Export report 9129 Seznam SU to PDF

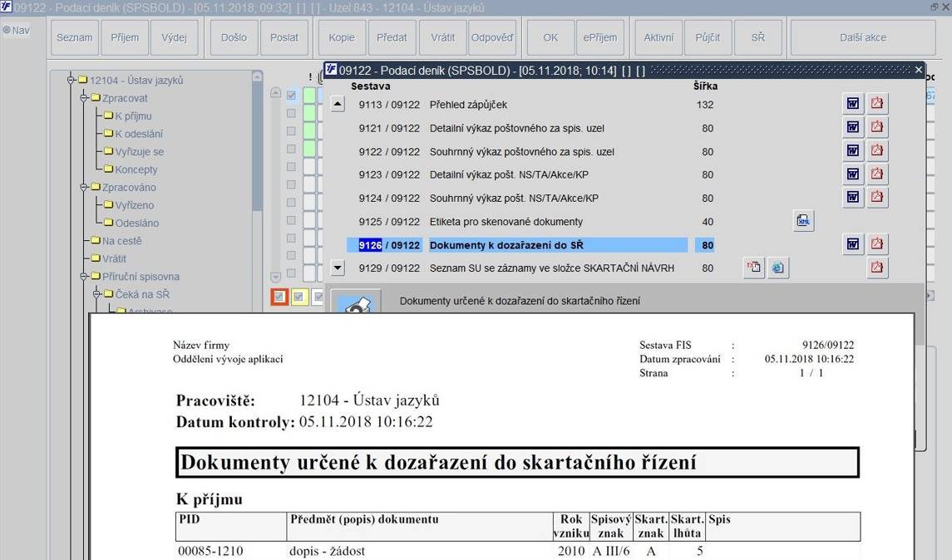coord(877,268)
